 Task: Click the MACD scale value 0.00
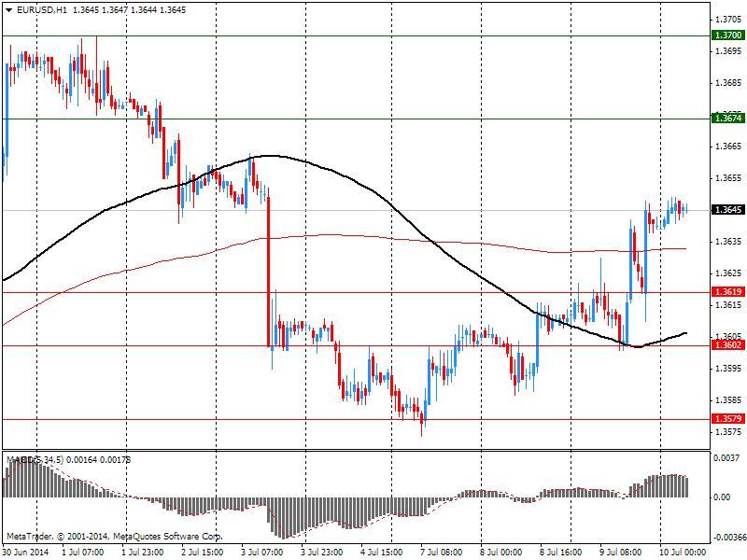pyautogui.click(x=722, y=497)
